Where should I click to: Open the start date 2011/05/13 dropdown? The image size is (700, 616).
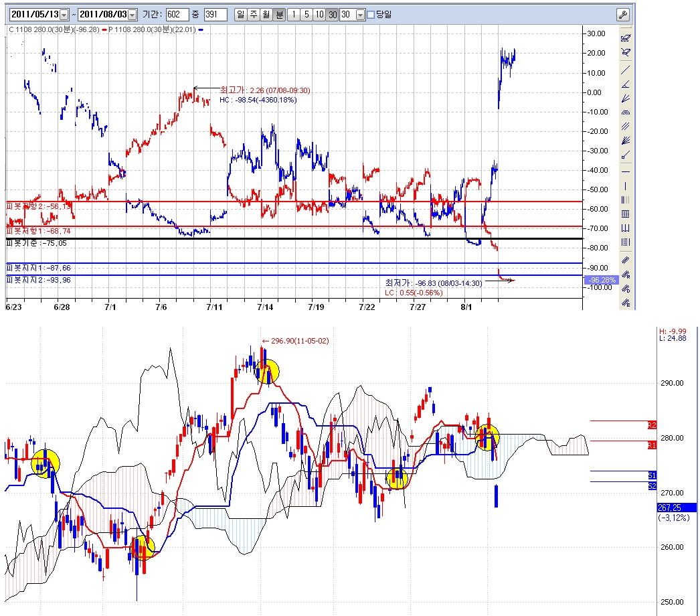64,15
